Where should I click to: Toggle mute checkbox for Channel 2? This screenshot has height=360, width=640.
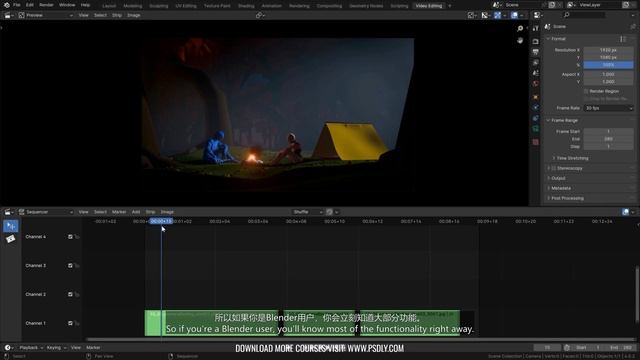(70, 294)
